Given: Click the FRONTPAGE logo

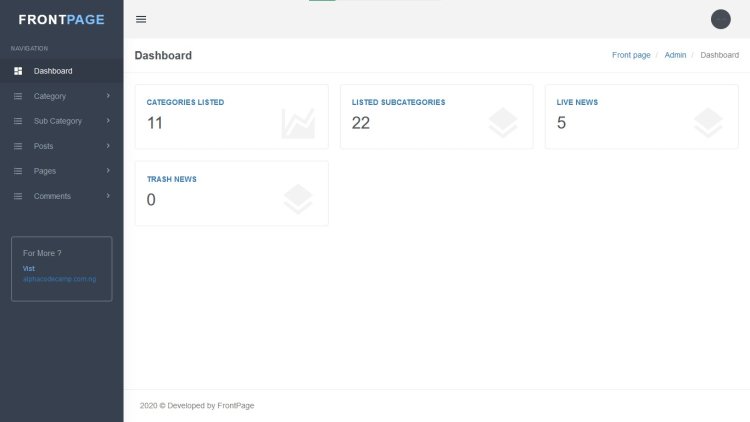Looking at the screenshot, I should click(61, 20).
